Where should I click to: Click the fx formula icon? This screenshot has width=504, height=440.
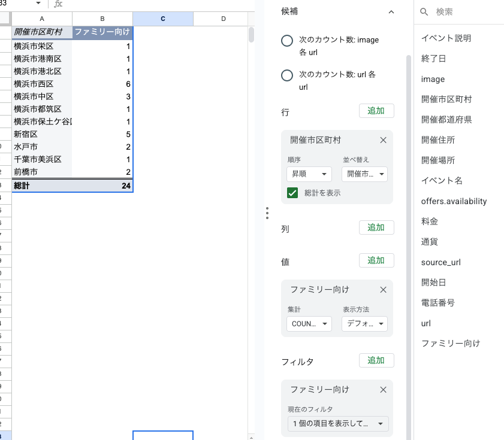(58, 4)
